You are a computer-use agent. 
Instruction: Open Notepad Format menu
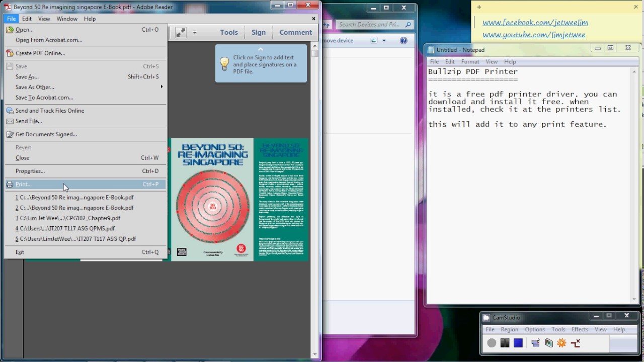[470, 62]
